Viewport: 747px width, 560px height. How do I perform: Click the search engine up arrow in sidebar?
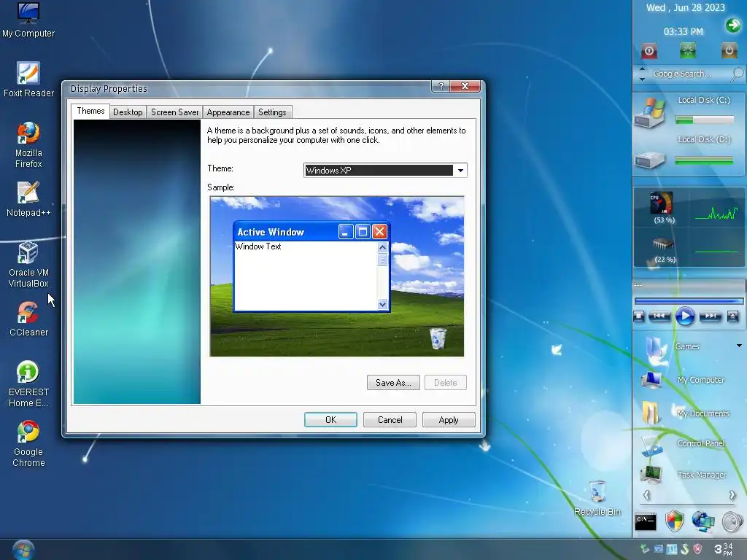pyautogui.click(x=642, y=69)
